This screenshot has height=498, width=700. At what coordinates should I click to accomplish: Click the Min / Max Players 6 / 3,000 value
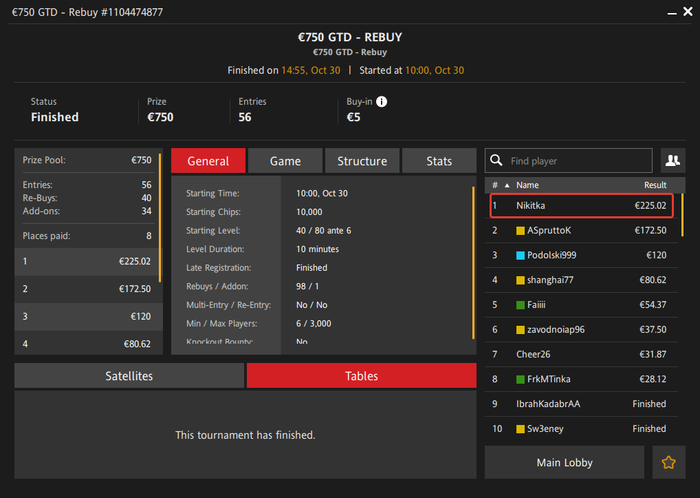(313, 324)
